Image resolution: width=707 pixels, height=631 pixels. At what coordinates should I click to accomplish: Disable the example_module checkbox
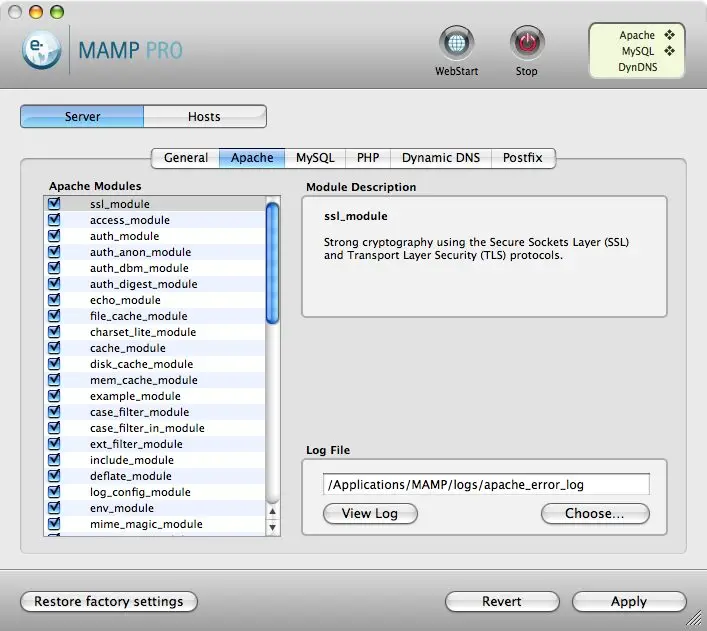coord(54,396)
